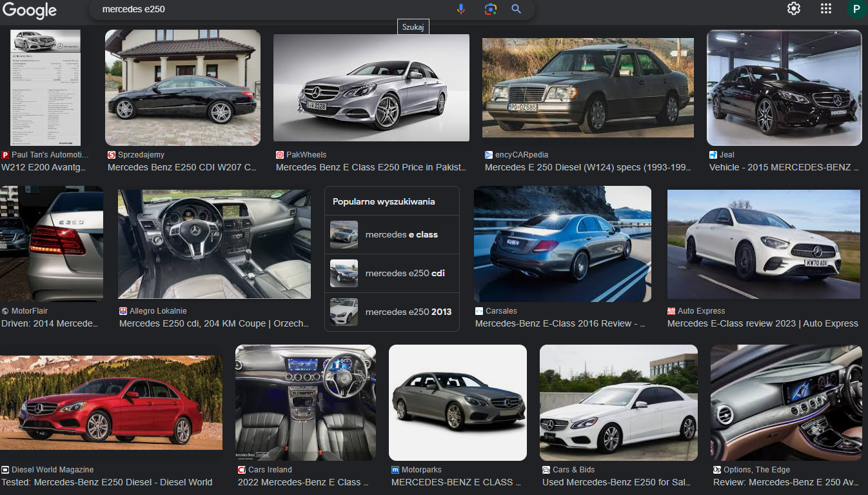Click the PakWheels source favicon

[x=280, y=155]
